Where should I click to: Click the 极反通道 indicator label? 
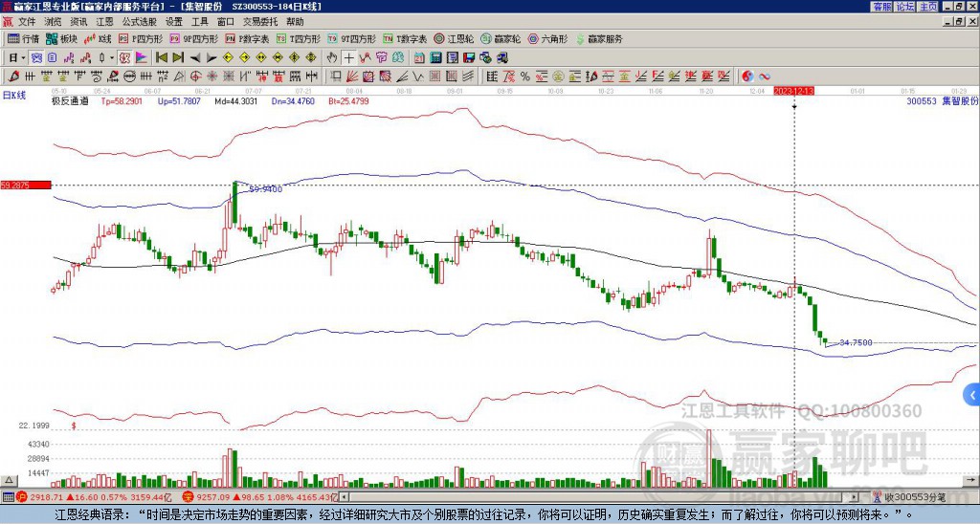[70, 100]
